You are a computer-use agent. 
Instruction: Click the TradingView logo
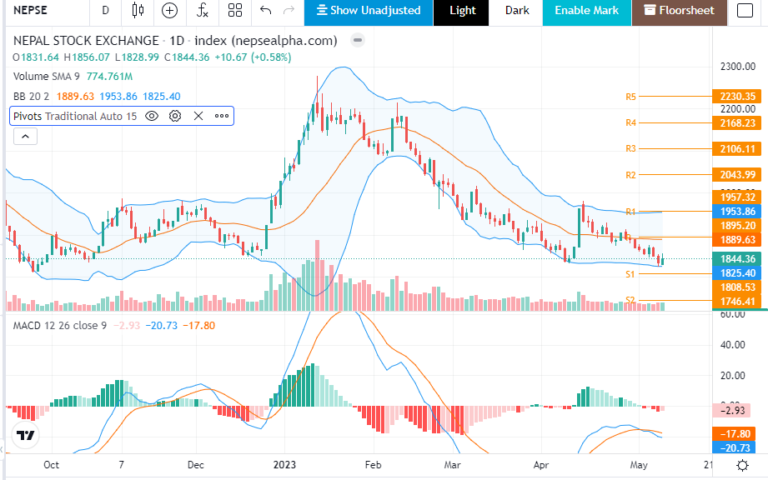click(x=25, y=437)
